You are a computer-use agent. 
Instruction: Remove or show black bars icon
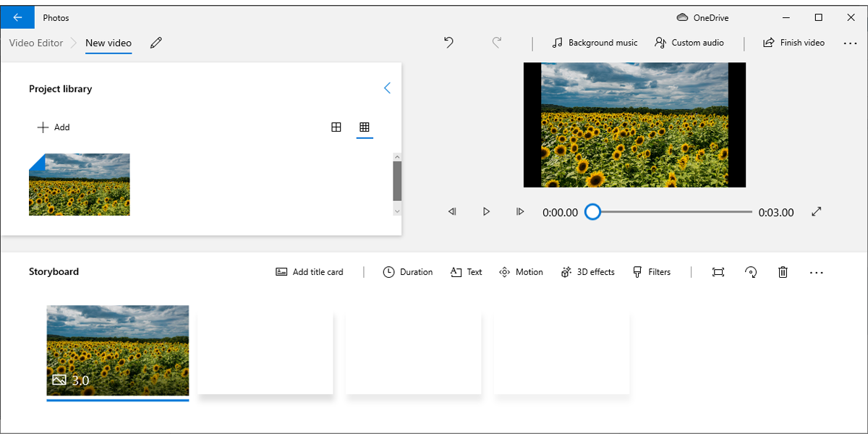click(718, 272)
